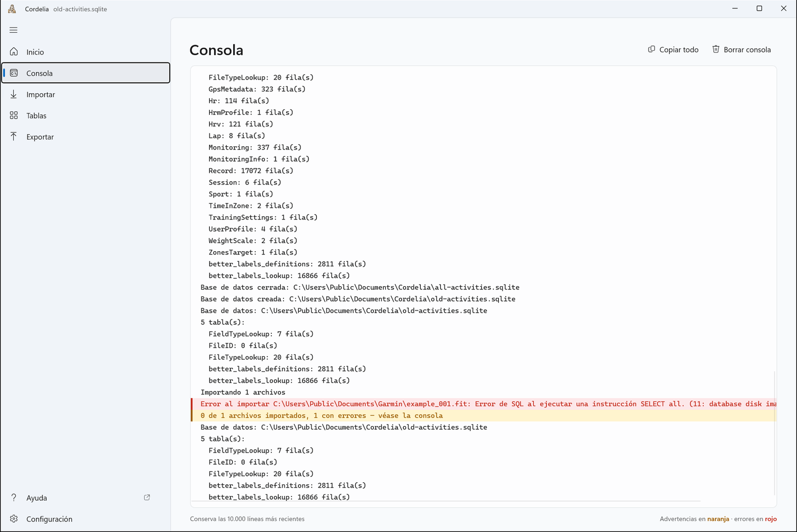Click the 'HrmProfile: 1 fila(s)' line
The width and height of the screenshot is (797, 532).
click(251, 112)
